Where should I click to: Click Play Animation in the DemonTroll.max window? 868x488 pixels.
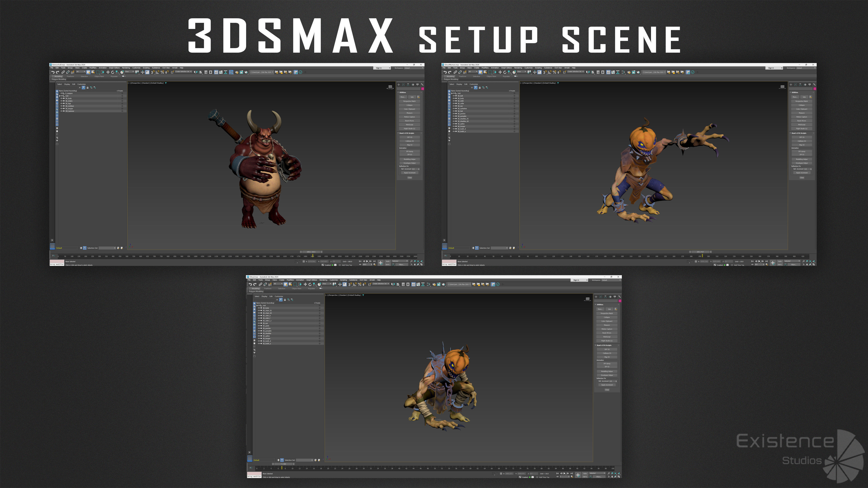367,261
